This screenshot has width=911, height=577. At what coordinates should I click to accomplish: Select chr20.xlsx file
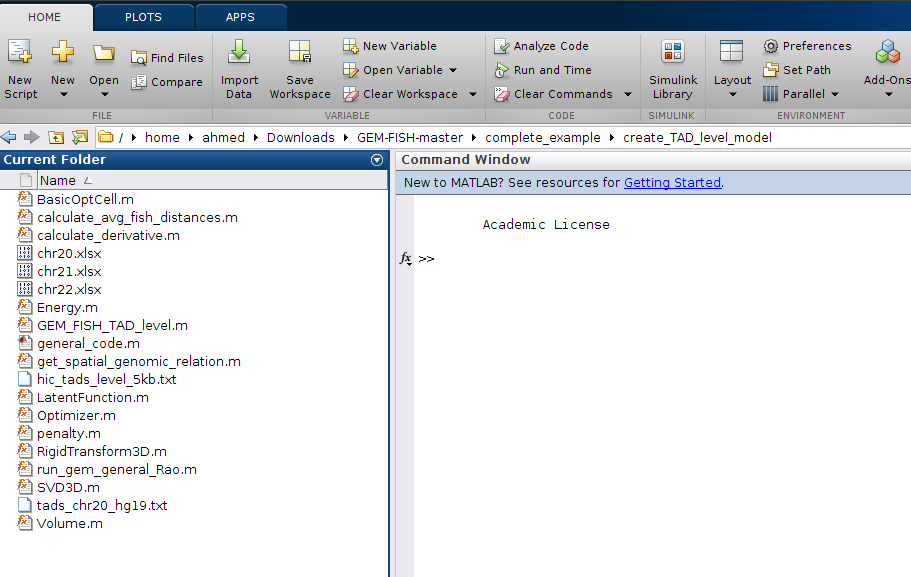[69, 253]
